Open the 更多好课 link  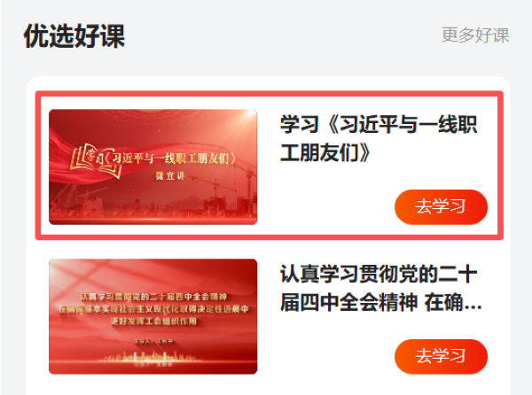[x=475, y=35]
